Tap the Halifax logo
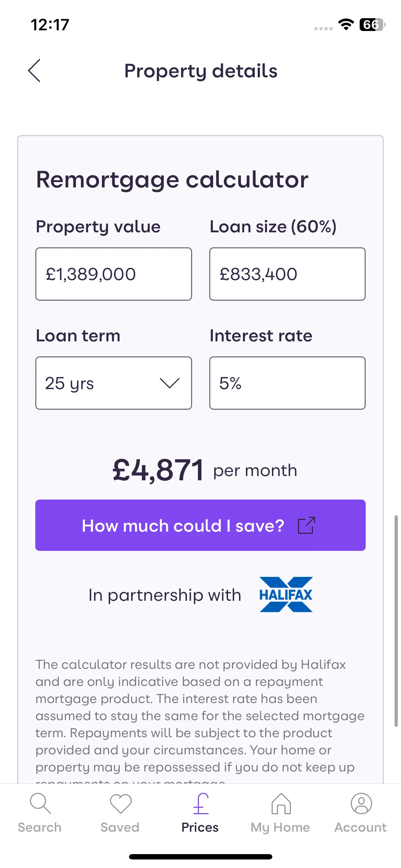 [286, 594]
